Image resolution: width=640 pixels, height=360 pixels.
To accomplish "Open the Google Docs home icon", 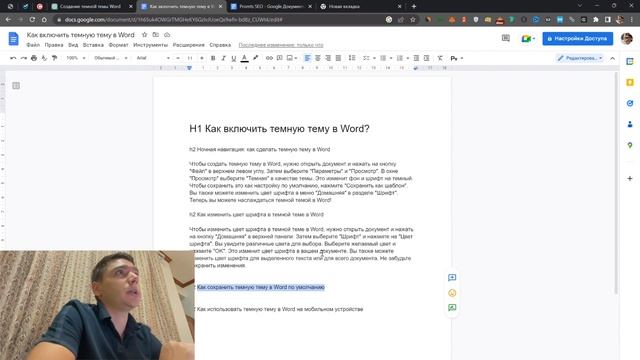I will click(x=13, y=39).
